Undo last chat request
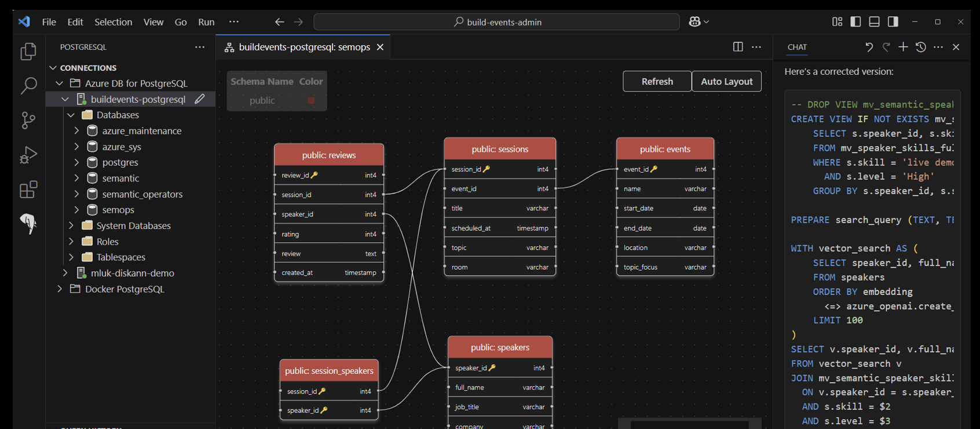980x429 pixels. click(x=869, y=47)
